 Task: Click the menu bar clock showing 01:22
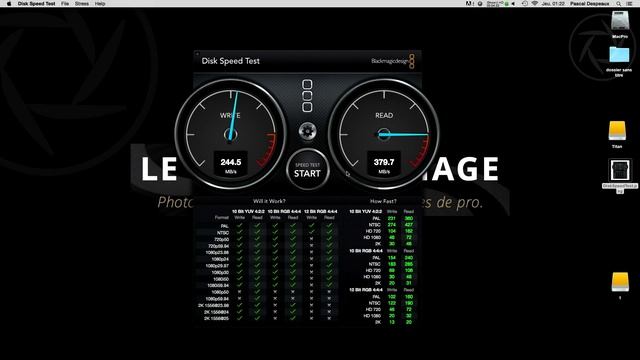coord(553,3)
